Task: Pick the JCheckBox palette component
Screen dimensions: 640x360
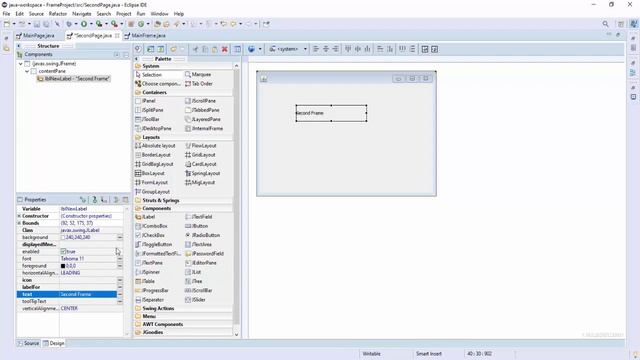Action: [150, 235]
